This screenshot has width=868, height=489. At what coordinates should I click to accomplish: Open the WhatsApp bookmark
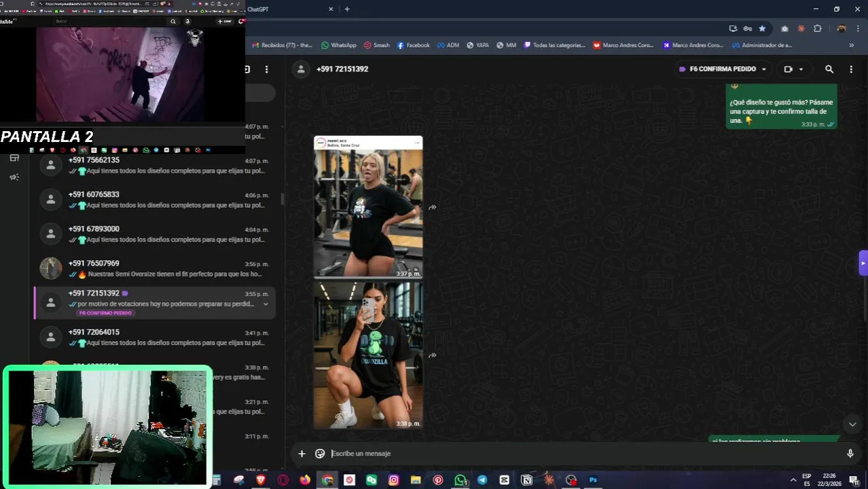tap(338, 46)
